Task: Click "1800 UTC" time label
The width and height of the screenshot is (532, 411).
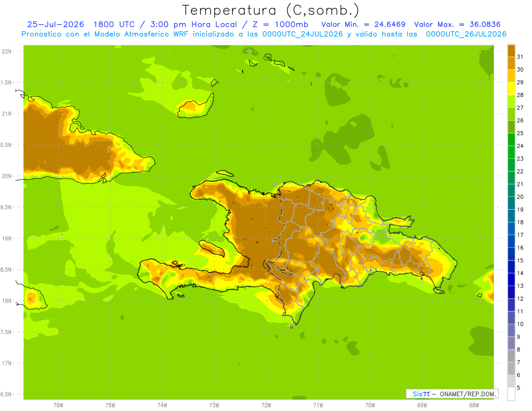Action: pyautogui.click(x=115, y=24)
